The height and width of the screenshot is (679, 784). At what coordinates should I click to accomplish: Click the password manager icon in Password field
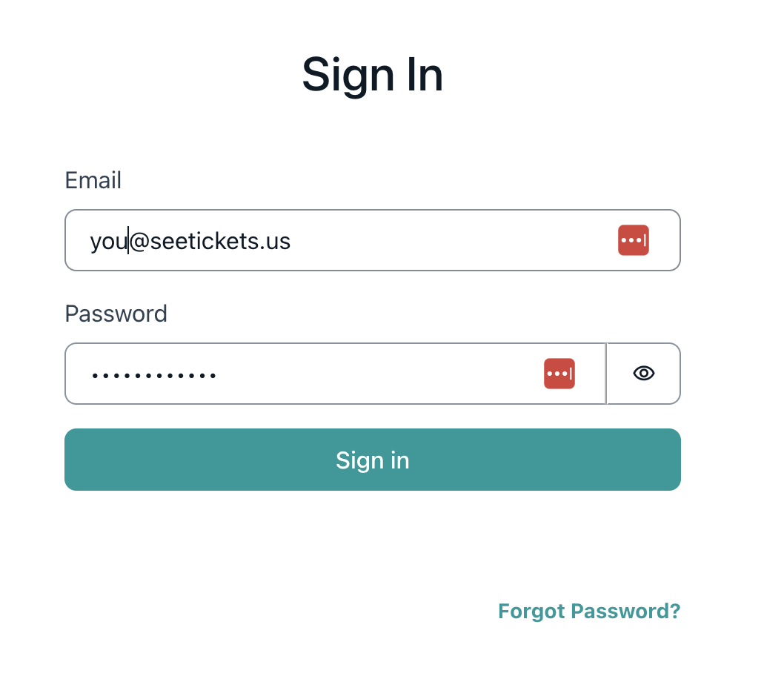click(x=559, y=374)
